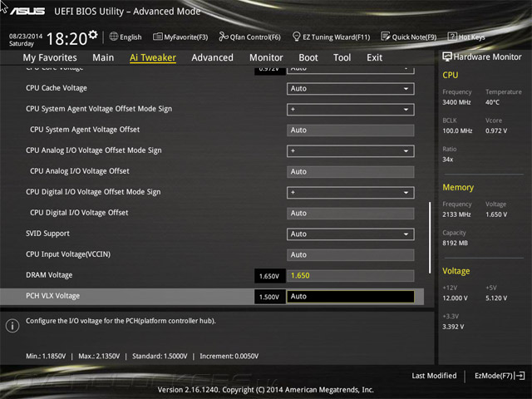Expand CPU Cache Voltage dropdown
This screenshot has width=532, height=399.
351,89
